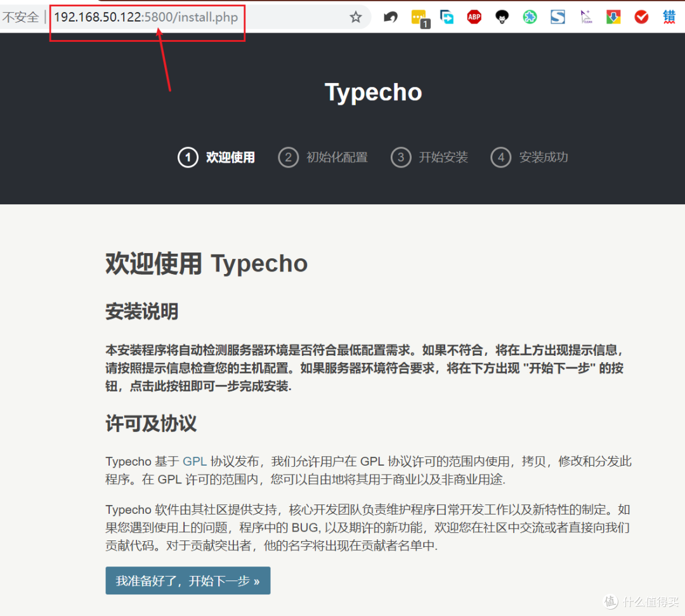Screen dimensions: 685x616
Task: Click the 我准备好了，开始下一步 button
Action: [x=187, y=580]
